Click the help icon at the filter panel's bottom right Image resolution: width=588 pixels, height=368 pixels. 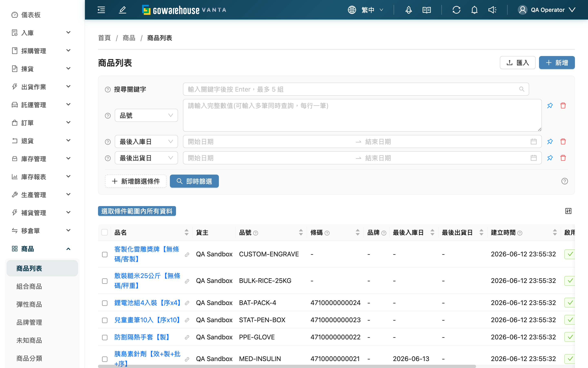[565, 181]
